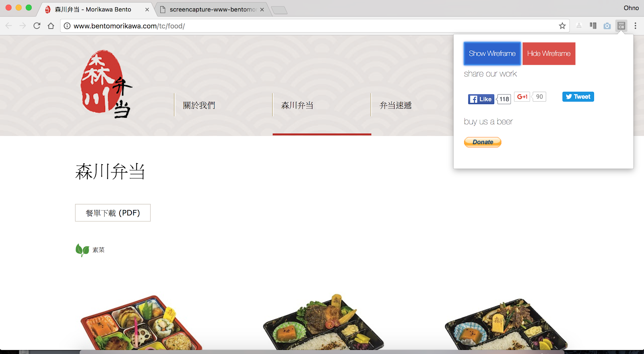
Task: Click the PayPal Donate button
Action: pos(483,142)
